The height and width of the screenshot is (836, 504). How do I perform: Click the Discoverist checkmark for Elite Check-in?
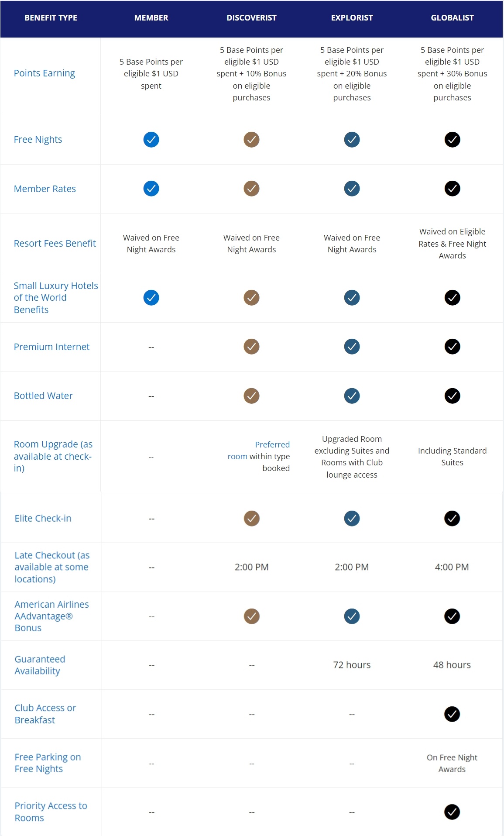pyautogui.click(x=251, y=518)
